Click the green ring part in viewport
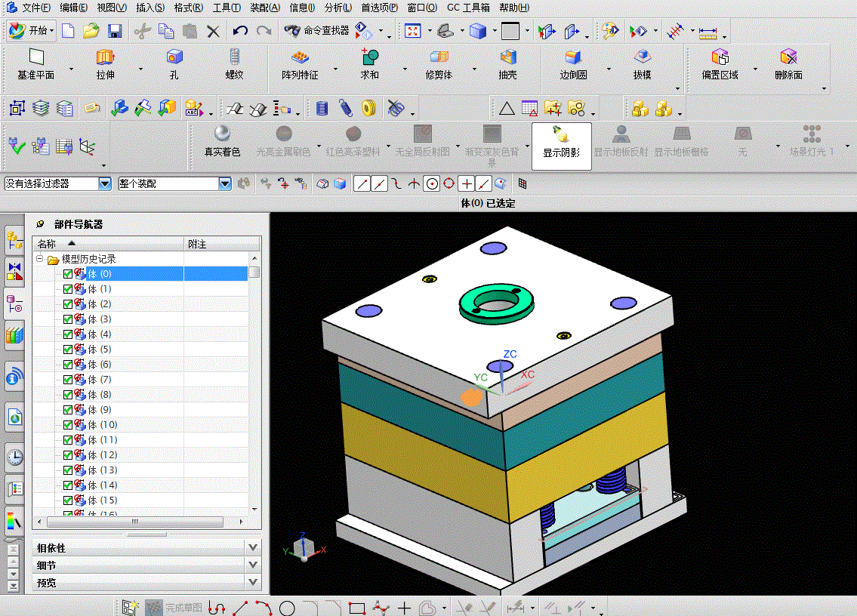The width and height of the screenshot is (857, 616). click(496, 304)
